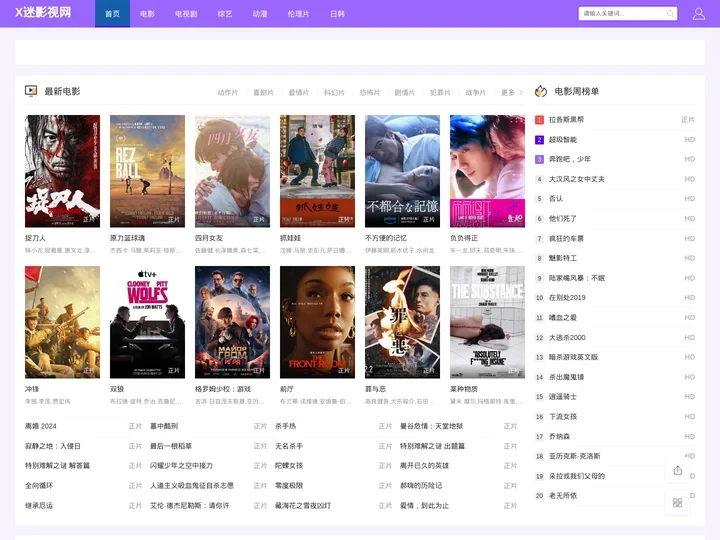Viewport: 720px width, 540px height.
Task: Filter by 战争片 category
Action: click(475, 92)
